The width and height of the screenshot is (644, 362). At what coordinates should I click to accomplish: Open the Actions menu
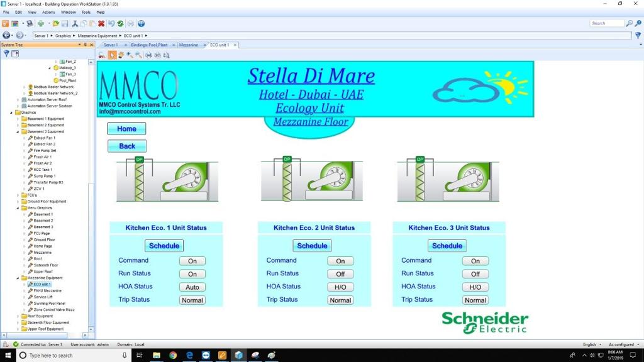tap(48, 13)
